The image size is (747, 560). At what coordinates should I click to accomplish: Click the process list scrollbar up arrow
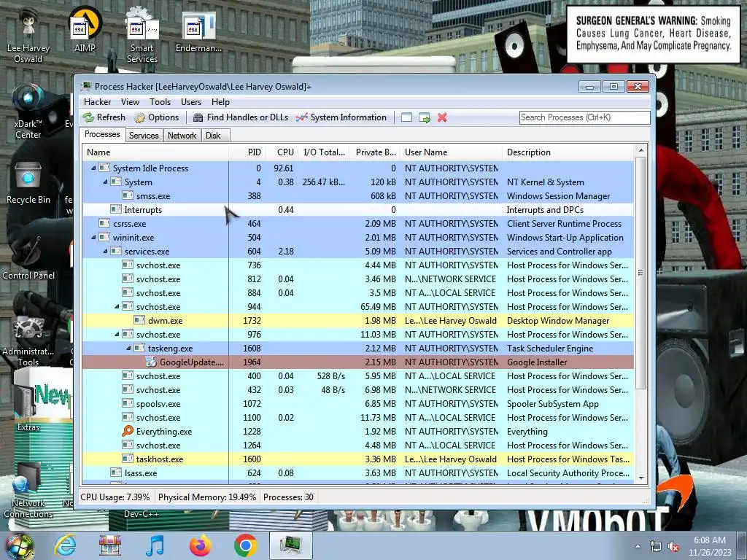(641, 150)
